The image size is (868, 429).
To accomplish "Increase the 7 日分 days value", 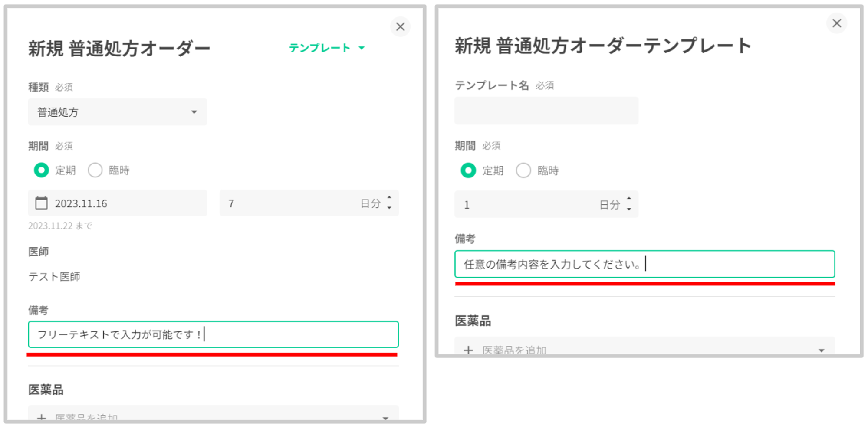I will 389,198.
